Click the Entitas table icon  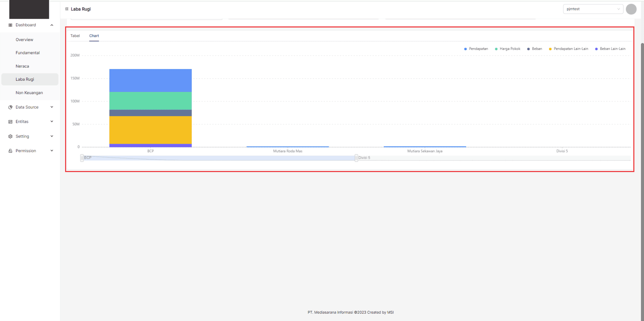click(10, 122)
